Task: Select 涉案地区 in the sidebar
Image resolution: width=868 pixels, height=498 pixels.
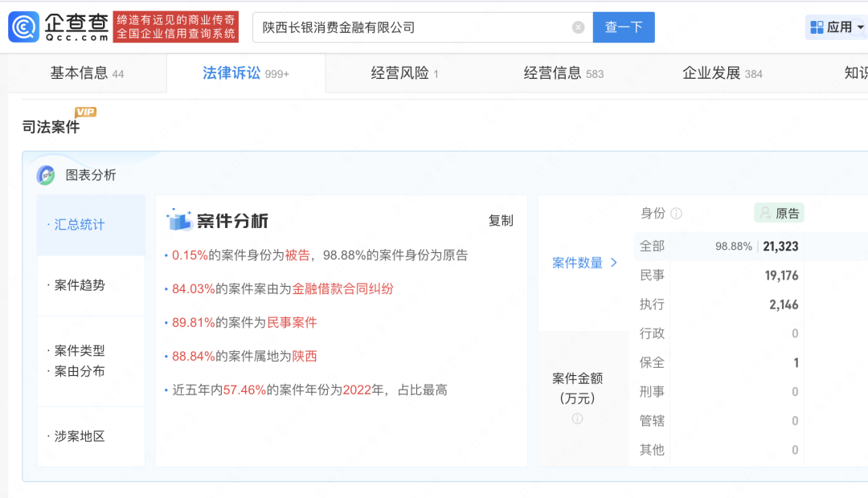Action: click(x=80, y=436)
